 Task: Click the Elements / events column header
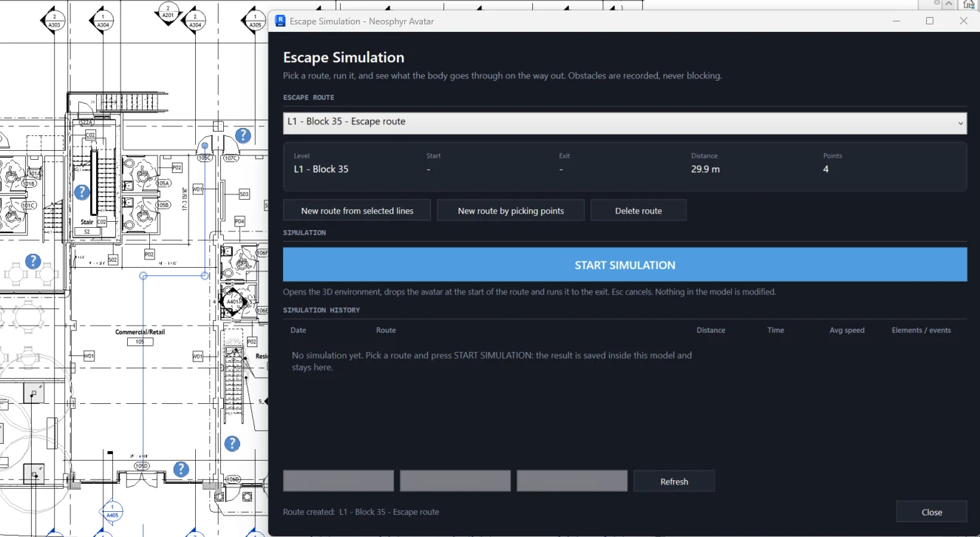point(921,330)
